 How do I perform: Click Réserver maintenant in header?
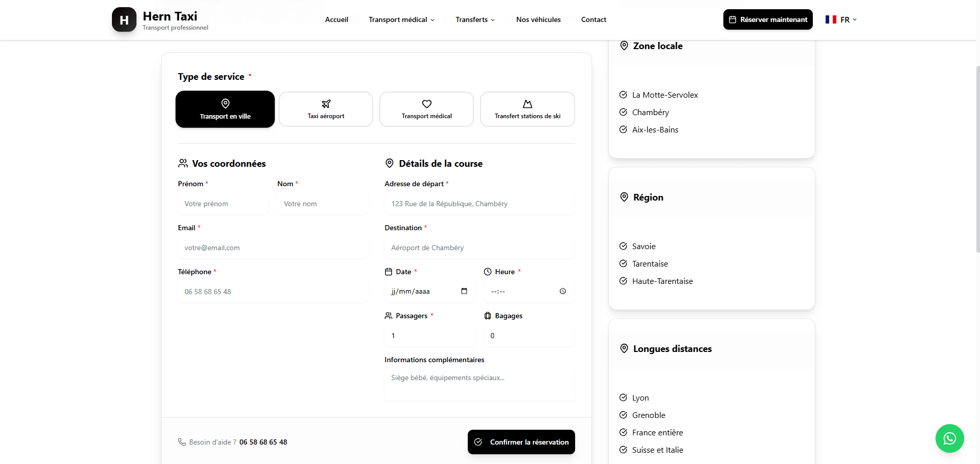767,19
